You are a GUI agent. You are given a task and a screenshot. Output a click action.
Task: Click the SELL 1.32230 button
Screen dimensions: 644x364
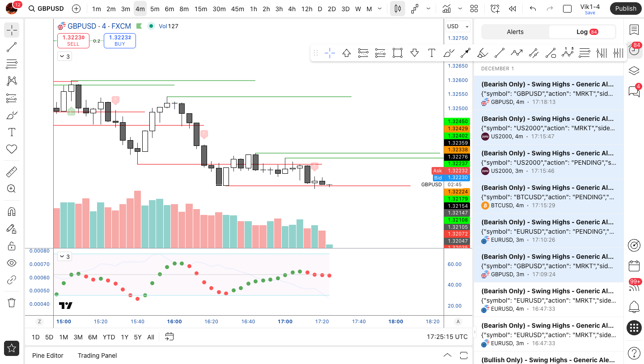coord(73,41)
